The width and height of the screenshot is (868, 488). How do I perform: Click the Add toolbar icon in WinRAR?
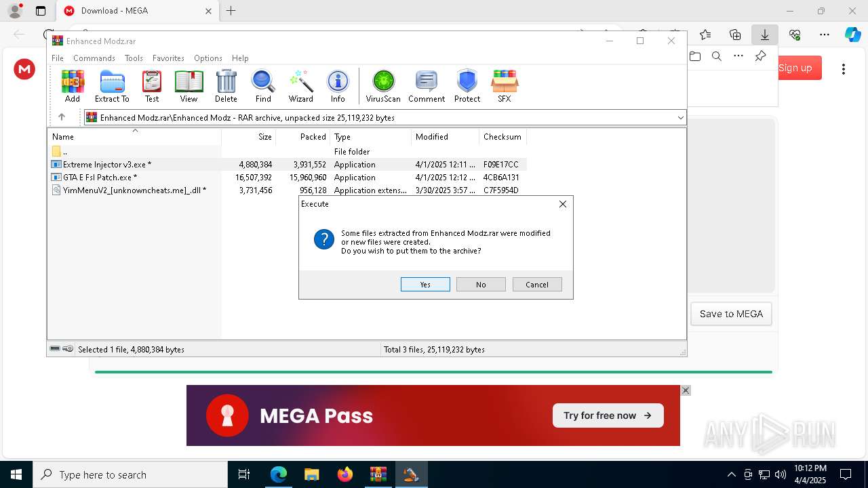73,86
